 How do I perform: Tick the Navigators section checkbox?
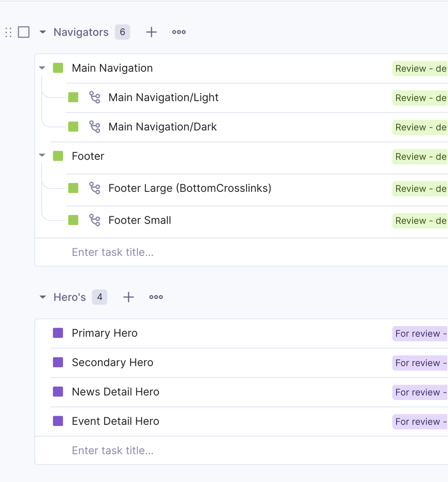click(x=24, y=32)
